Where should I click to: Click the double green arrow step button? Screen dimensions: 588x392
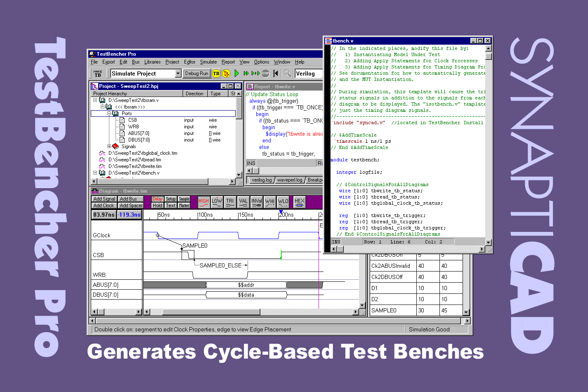click(246, 73)
